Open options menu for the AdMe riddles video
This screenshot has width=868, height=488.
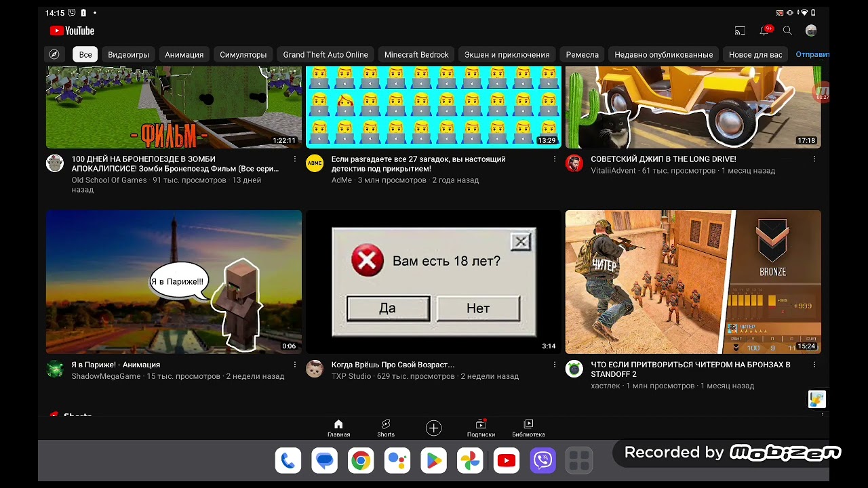tap(555, 159)
